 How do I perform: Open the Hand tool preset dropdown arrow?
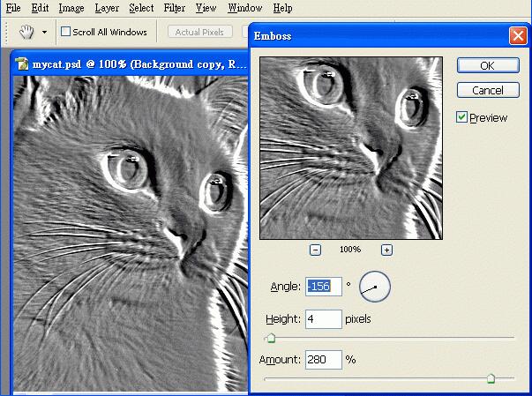(44, 32)
